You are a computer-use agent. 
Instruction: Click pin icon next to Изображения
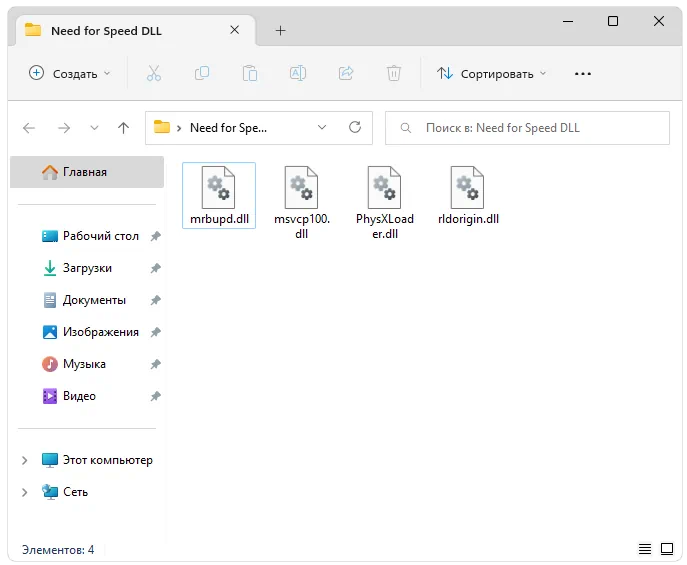[x=156, y=332]
